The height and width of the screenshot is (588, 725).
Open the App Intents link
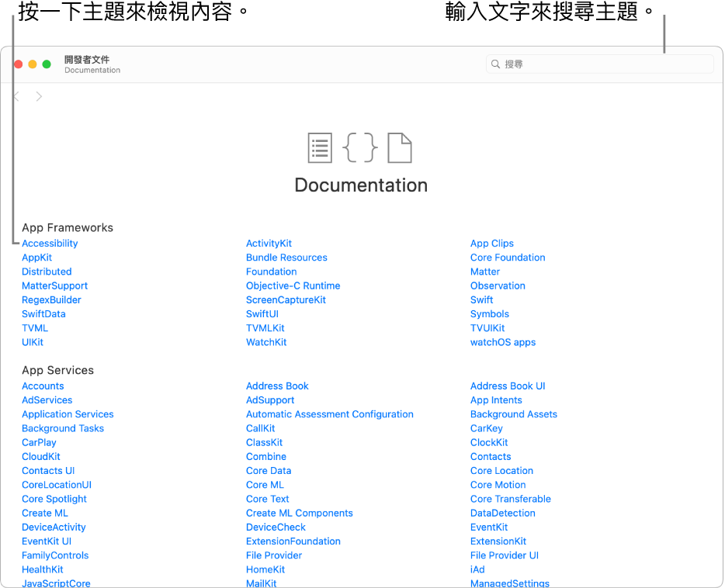click(x=496, y=400)
